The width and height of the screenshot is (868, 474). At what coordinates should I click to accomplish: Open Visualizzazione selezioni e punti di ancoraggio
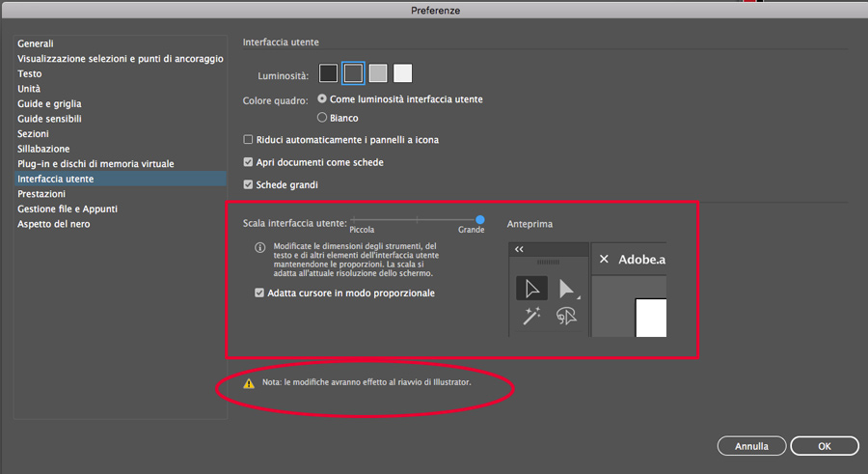(121, 58)
